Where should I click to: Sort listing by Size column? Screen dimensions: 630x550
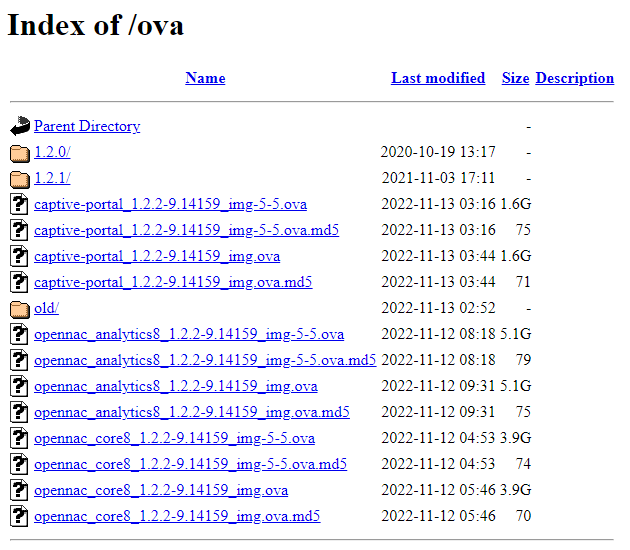515,78
